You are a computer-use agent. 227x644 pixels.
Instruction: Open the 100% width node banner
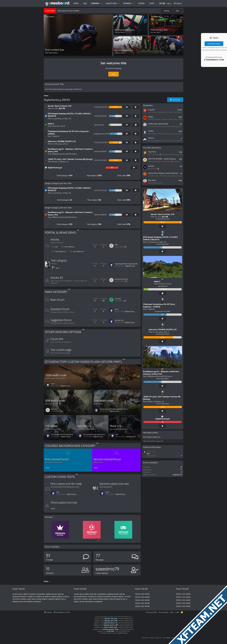click(92, 377)
